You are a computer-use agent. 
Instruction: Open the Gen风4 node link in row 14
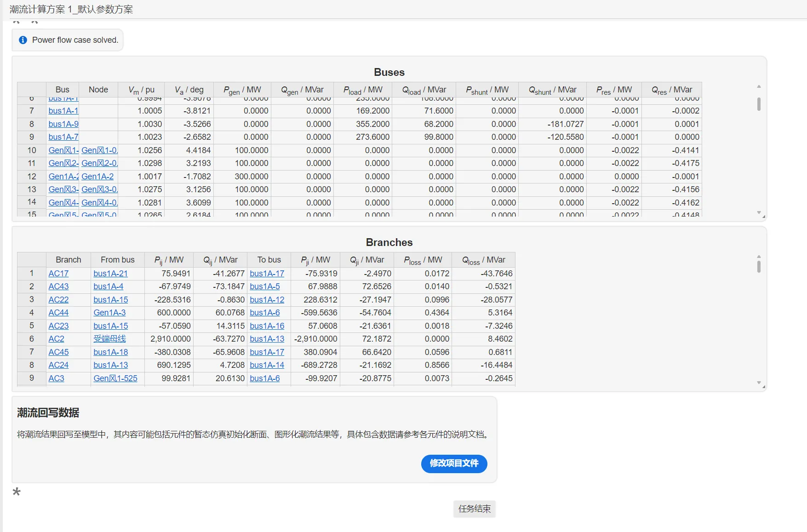tap(99, 203)
